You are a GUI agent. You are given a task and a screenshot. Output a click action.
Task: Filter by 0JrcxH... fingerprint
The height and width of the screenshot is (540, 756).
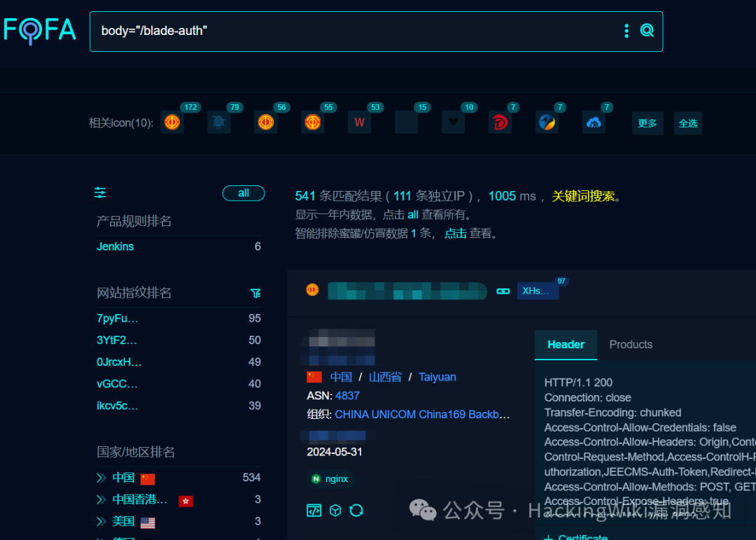(119, 362)
